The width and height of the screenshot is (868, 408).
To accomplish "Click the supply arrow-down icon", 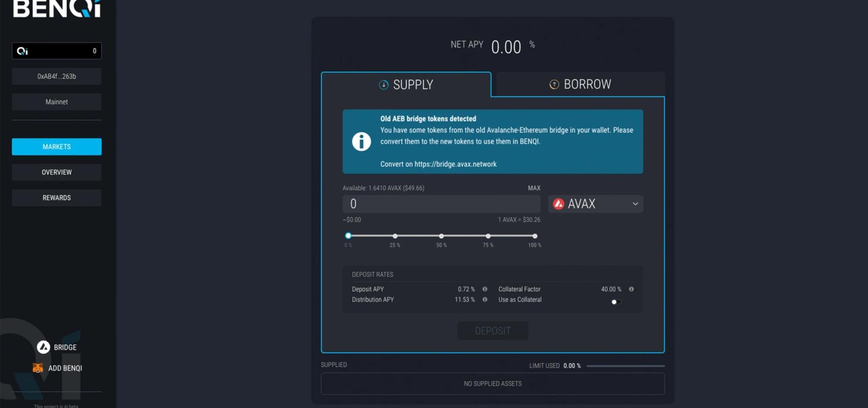I will pos(384,85).
